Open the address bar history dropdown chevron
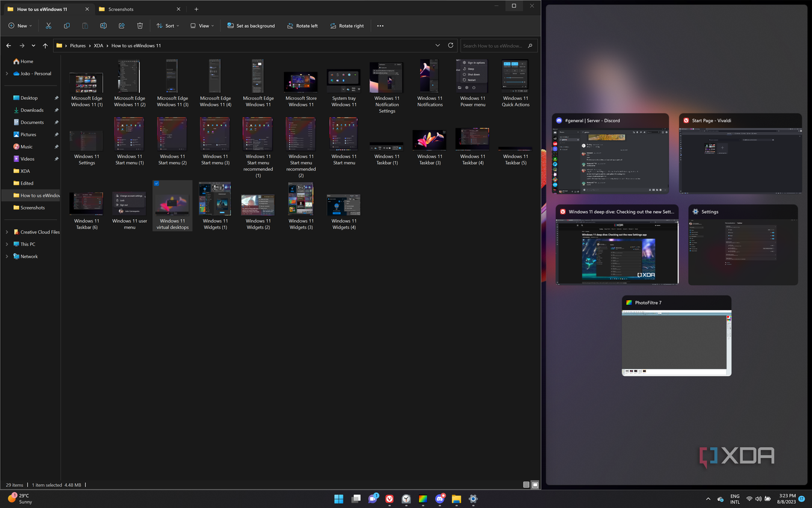Viewport: 812px width, 508px height. tap(438, 46)
